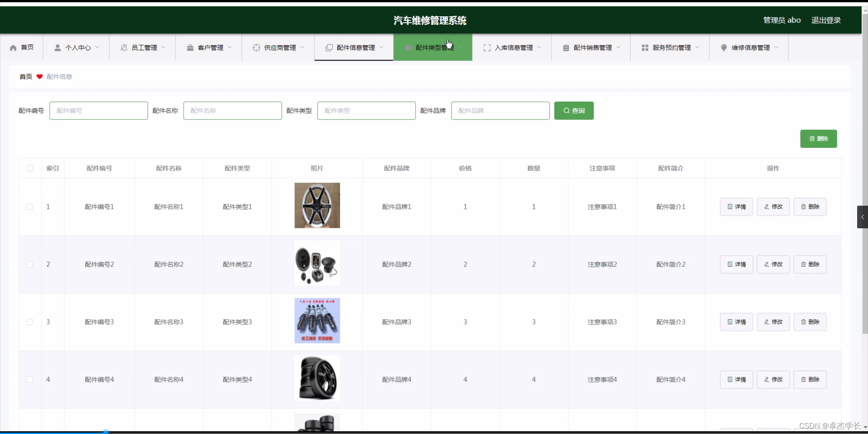Select the 配件销售管理 building icon
868x434 pixels.
click(x=566, y=47)
